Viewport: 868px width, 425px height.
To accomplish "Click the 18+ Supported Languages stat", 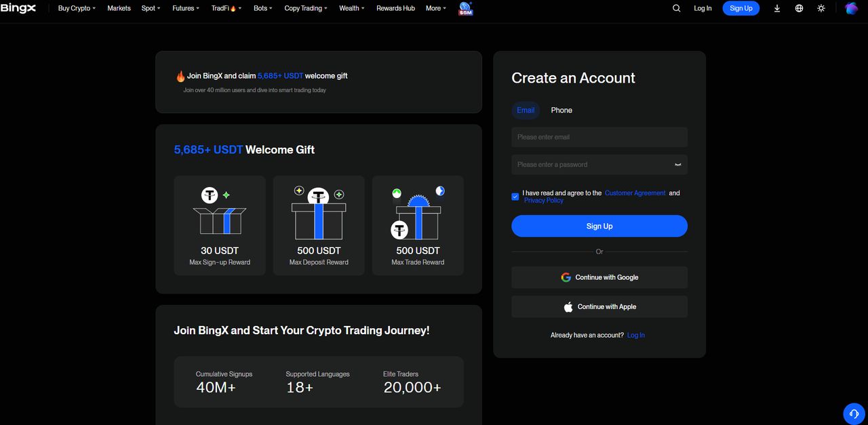I will (x=317, y=382).
